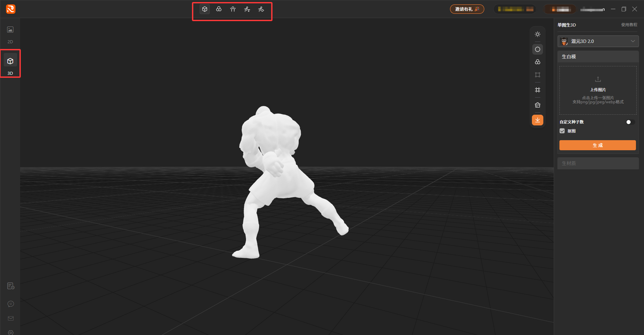This screenshot has width=644, height=335.
Task: Toggle the grid display icon
Action: click(x=538, y=90)
